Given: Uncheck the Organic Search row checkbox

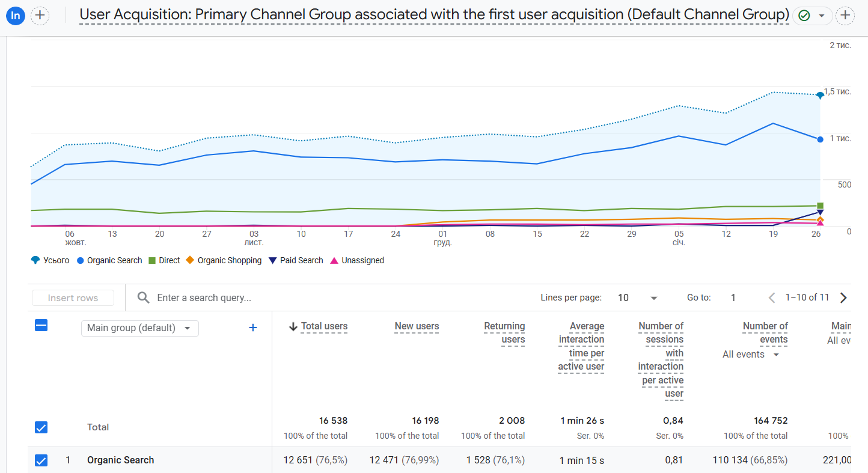Looking at the screenshot, I should pyautogui.click(x=41, y=460).
